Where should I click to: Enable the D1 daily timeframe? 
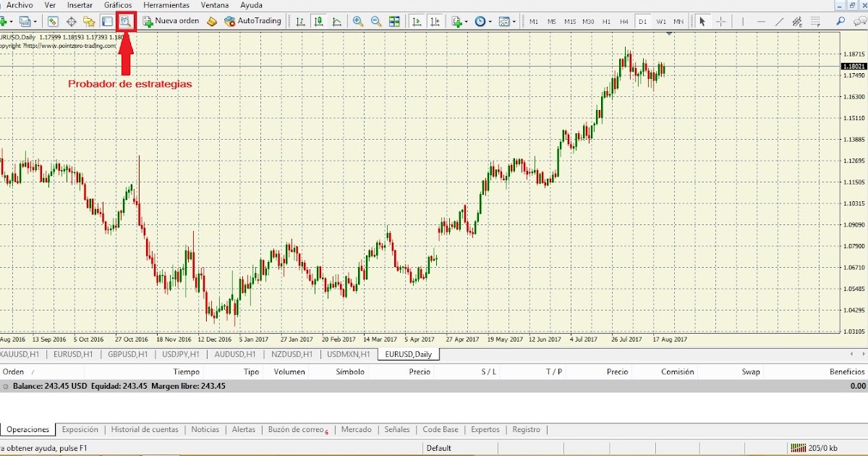tap(642, 21)
